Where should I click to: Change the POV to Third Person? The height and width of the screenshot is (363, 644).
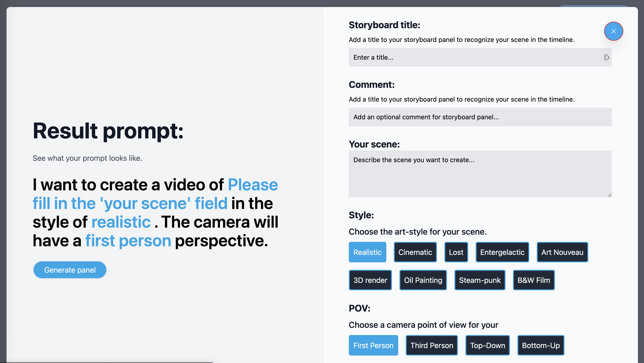[432, 345]
